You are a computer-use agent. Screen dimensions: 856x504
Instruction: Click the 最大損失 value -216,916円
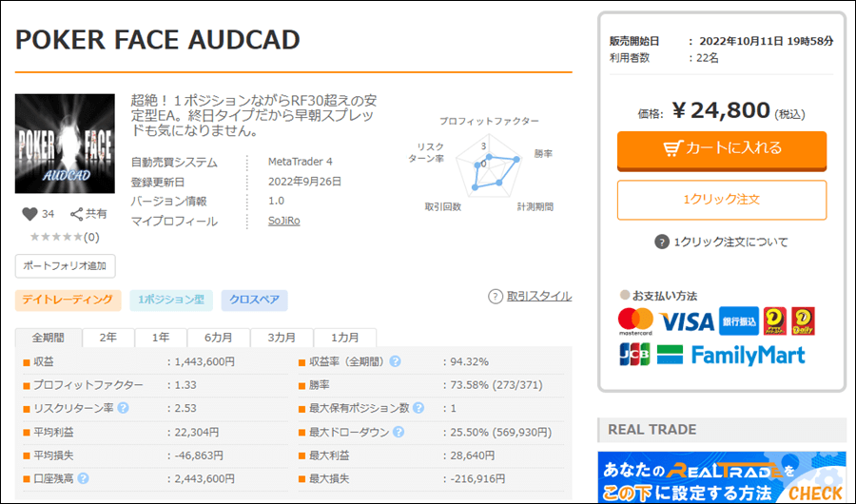coord(477,478)
